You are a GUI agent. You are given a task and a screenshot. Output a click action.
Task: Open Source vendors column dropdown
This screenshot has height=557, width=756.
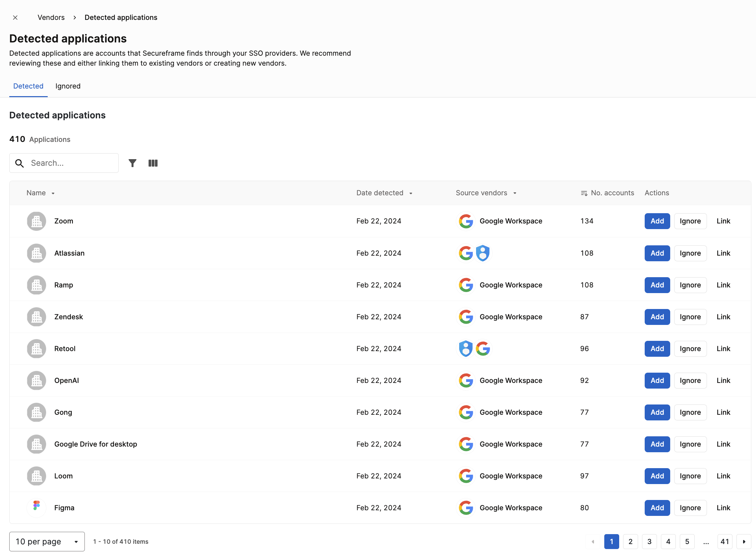[515, 194]
